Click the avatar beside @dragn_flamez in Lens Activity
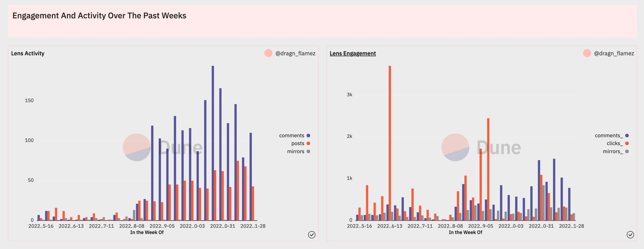This screenshot has width=644, height=249. pyautogui.click(x=268, y=53)
